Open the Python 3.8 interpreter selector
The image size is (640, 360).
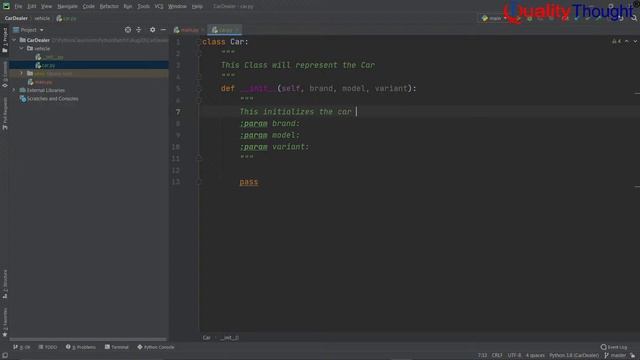point(574,356)
